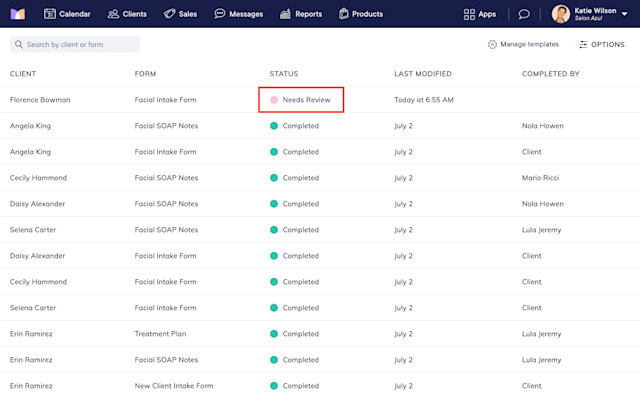
Task: Open the OPTIONS filter menu
Action: pyautogui.click(x=602, y=44)
